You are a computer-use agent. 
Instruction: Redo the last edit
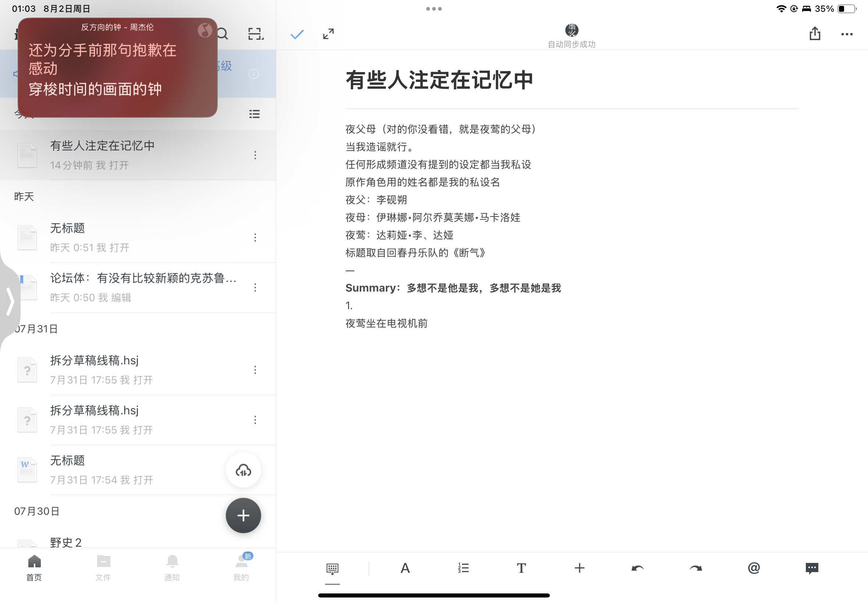click(696, 568)
